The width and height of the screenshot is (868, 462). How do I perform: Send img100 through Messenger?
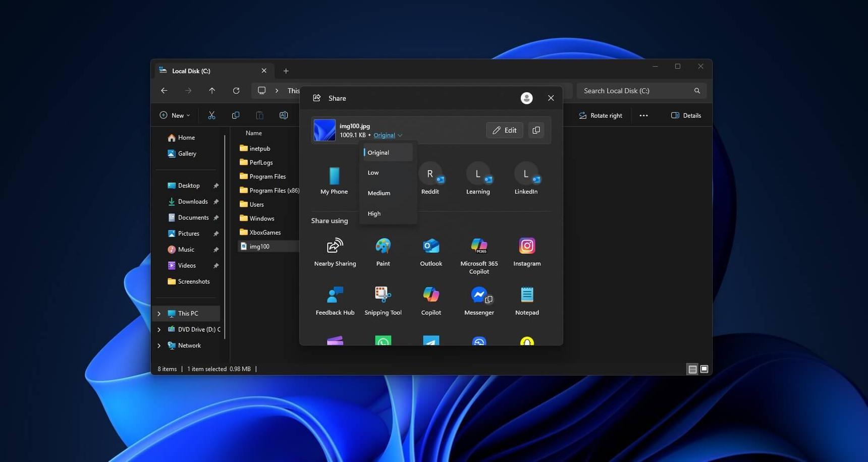click(x=478, y=300)
